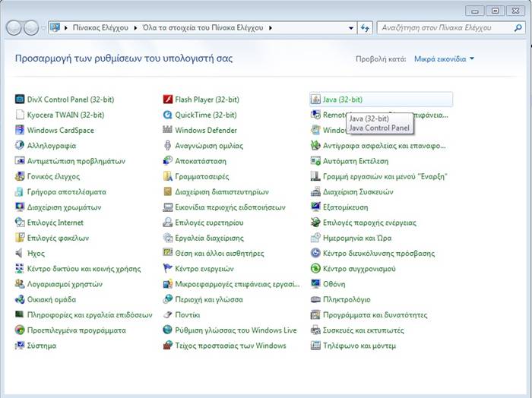Click the Επιλογές Internet icon

(20, 223)
